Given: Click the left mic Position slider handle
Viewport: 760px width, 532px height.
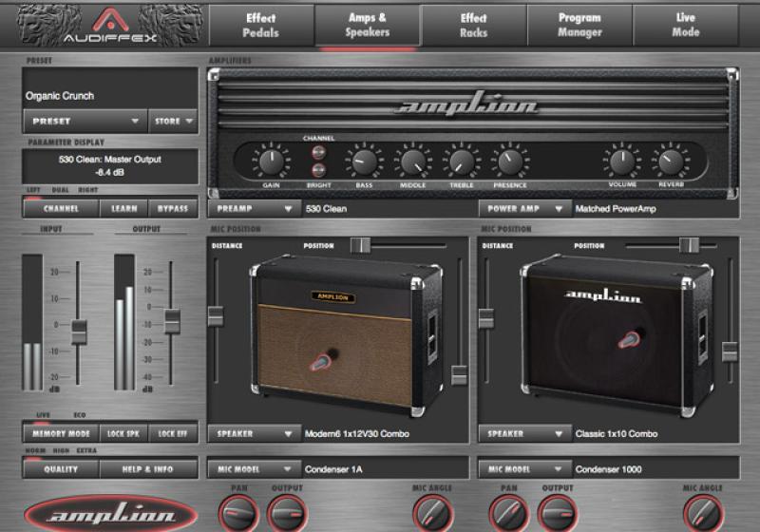Looking at the screenshot, I should [360, 245].
